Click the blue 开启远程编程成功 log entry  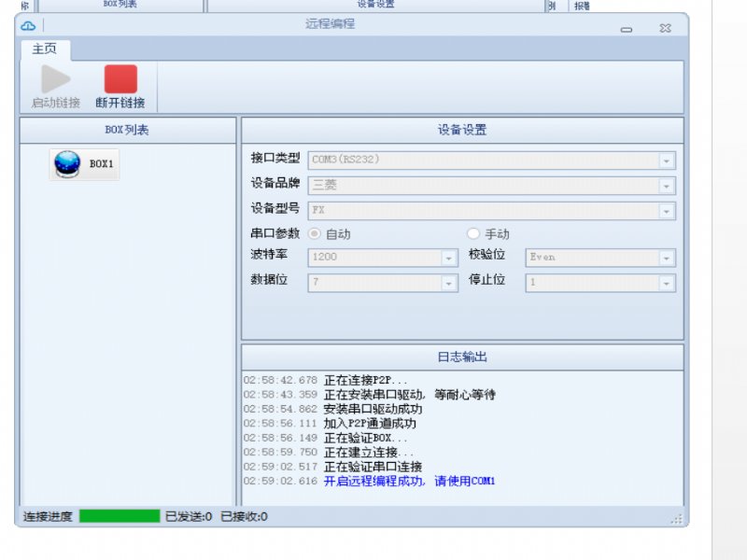[x=409, y=482]
